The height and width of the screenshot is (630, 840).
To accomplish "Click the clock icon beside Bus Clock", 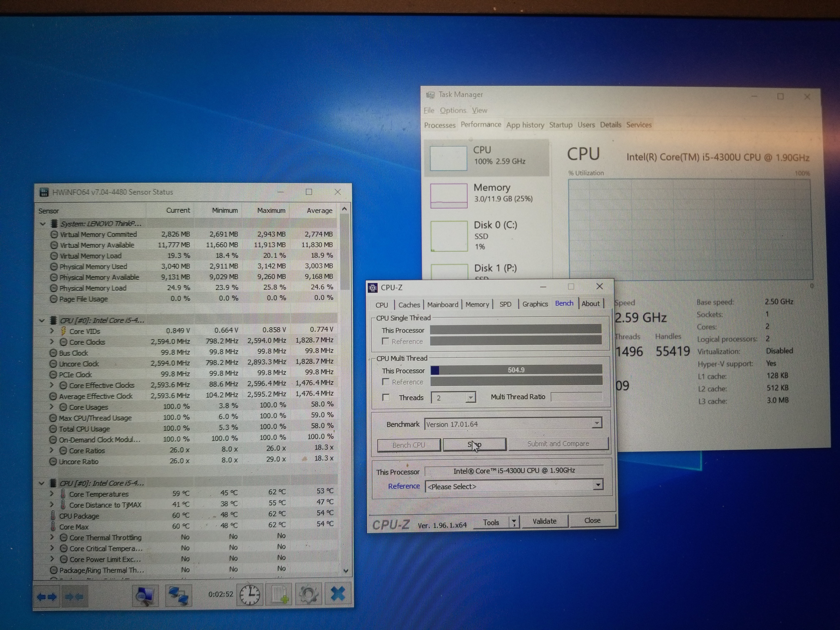I will (54, 353).
